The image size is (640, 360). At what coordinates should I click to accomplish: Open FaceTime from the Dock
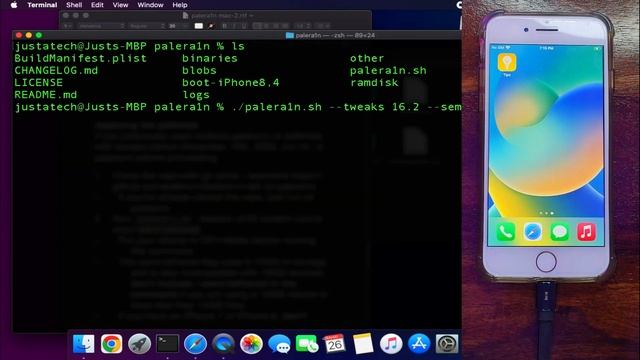coord(307,344)
